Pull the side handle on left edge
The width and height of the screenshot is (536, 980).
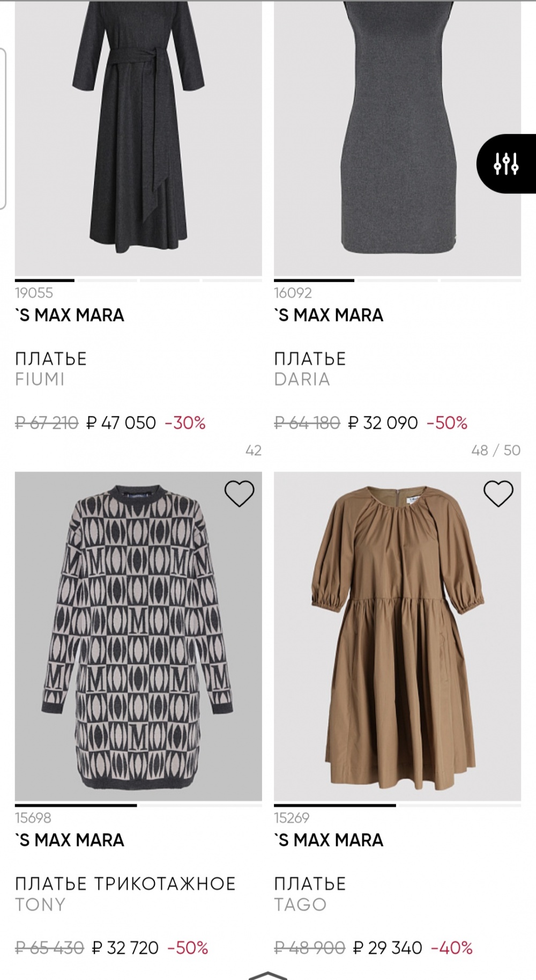3,129
